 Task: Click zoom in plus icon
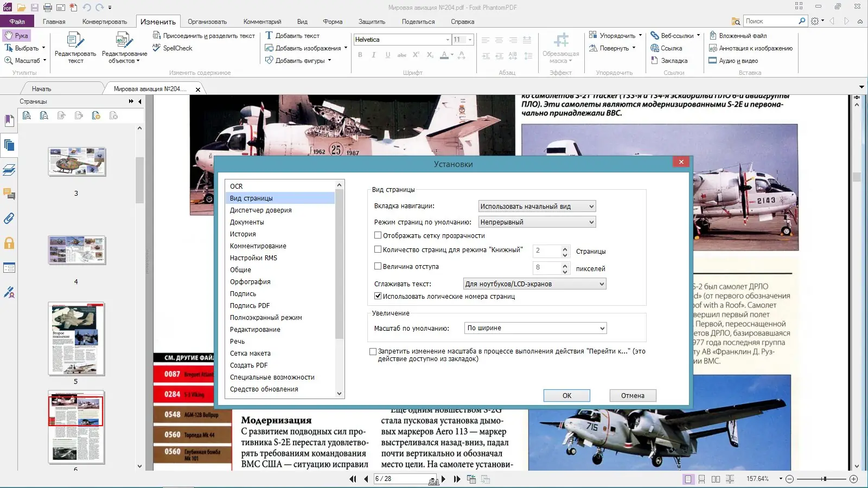coord(853,479)
